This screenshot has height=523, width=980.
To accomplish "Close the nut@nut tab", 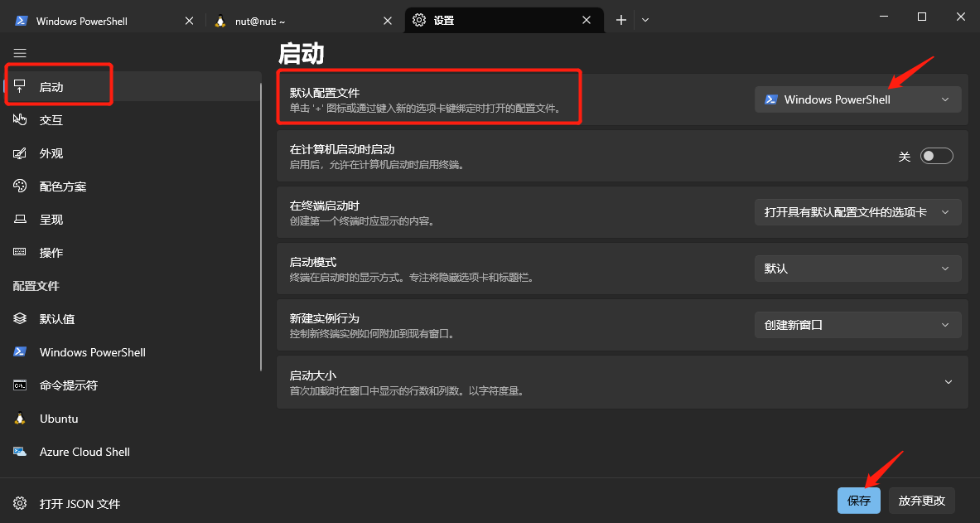I will tap(388, 21).
